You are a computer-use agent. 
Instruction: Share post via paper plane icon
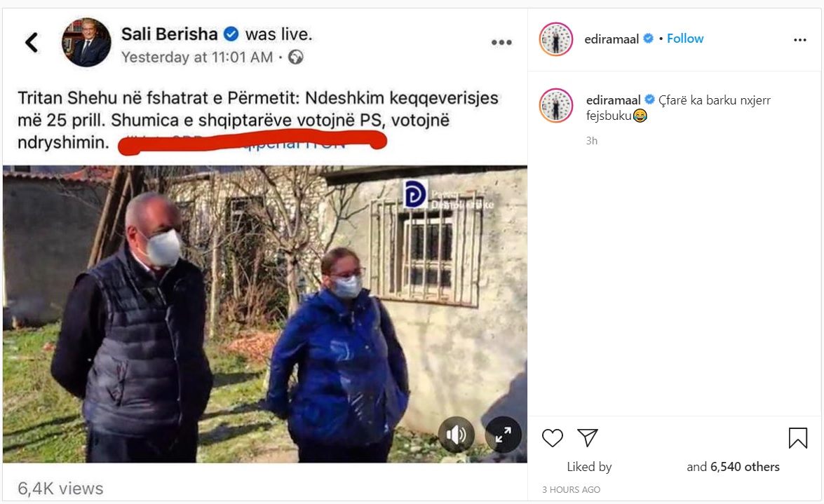click(588, 437)
